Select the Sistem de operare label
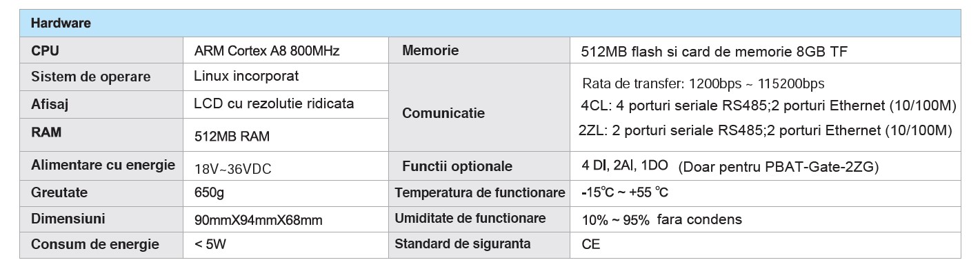 (91, 77)
